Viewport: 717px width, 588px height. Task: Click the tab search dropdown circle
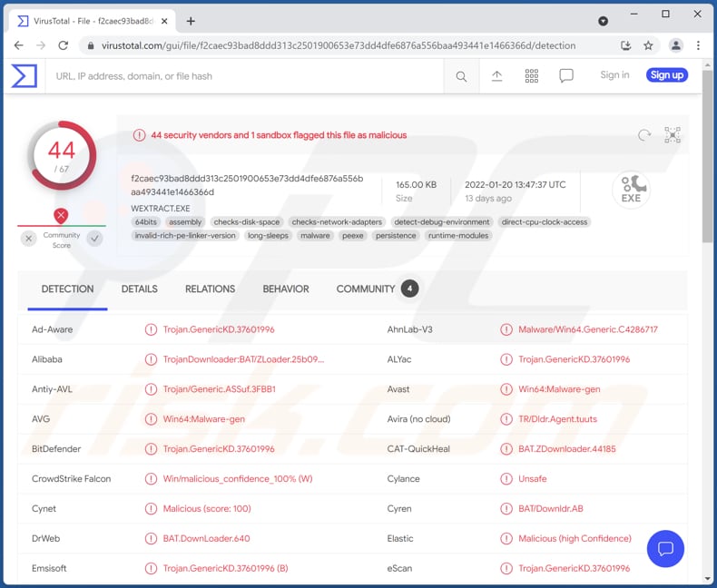pyautogui.click(x=604, y=21)
